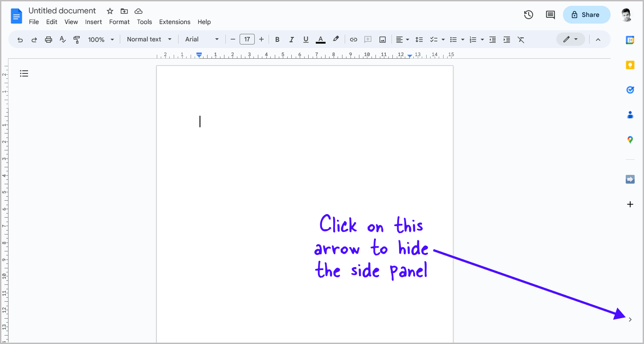Toggle italic formatting
Viewport: 644px width, 344px height.
click(291, 39)
